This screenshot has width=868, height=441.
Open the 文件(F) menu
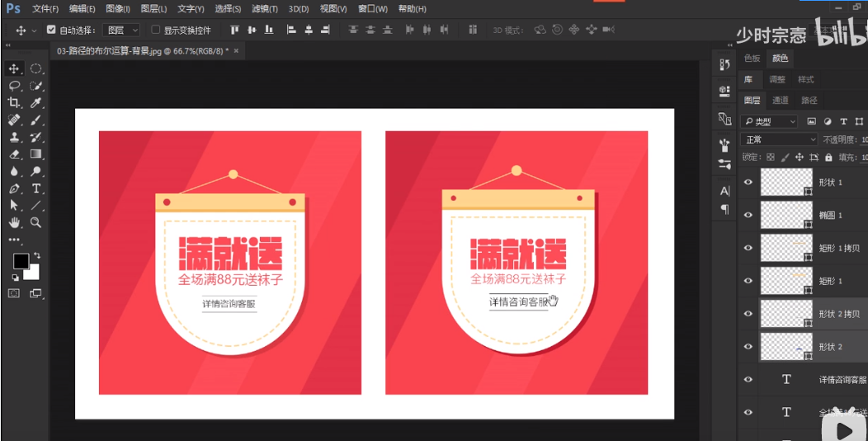coord(45,9)
